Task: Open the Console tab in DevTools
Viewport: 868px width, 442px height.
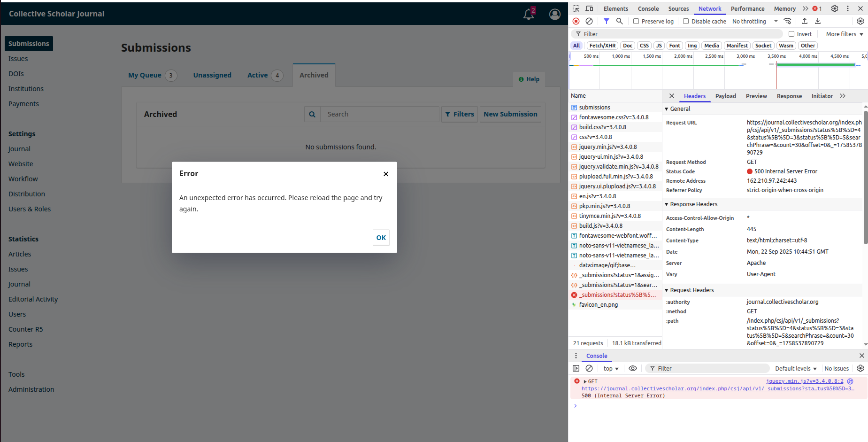Action: [648, 8]
